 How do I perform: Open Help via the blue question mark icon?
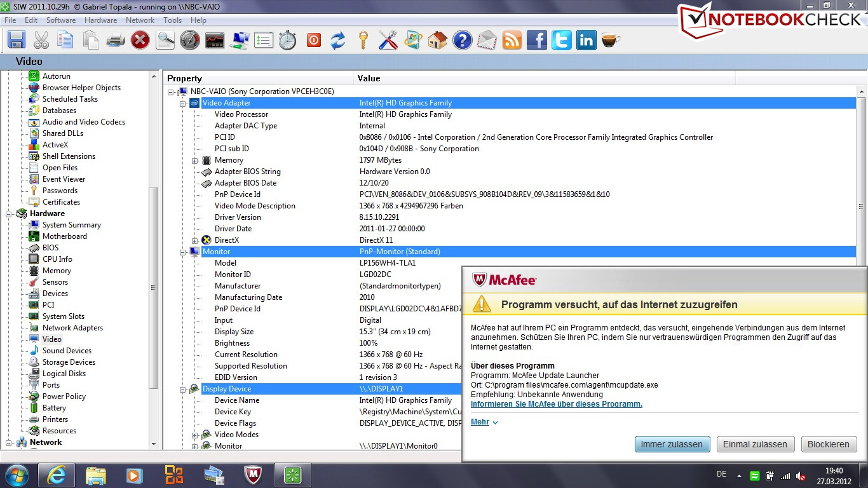pyautogui.click(x=462, y=40)
